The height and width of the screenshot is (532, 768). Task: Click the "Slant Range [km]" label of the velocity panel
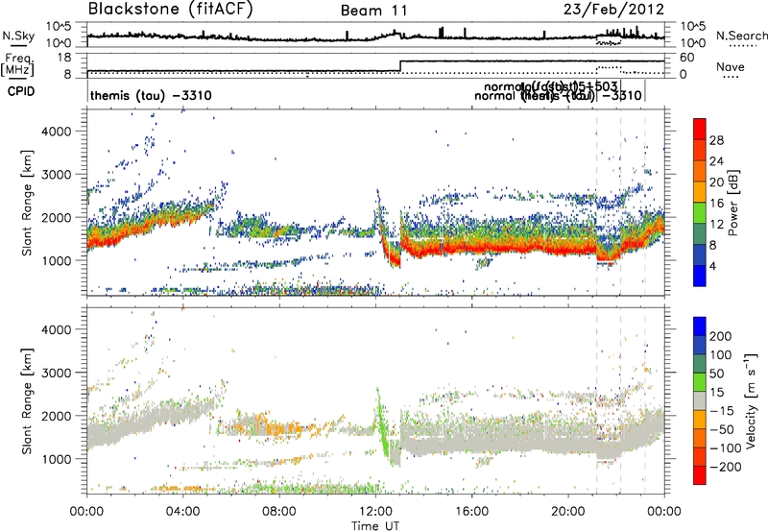27,400
